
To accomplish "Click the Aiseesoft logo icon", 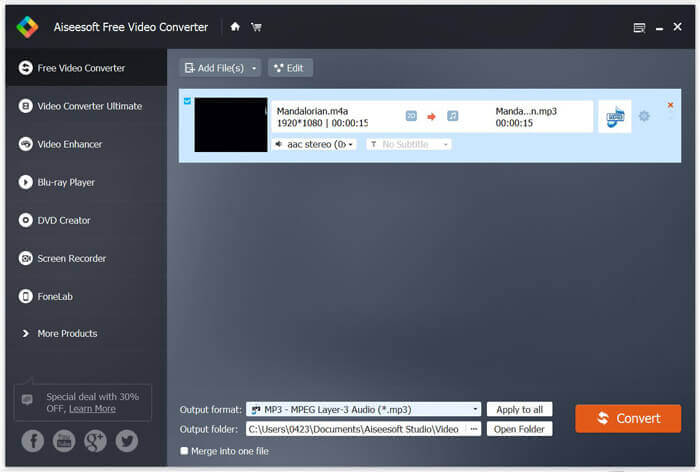I will click(x=27, y=27).
